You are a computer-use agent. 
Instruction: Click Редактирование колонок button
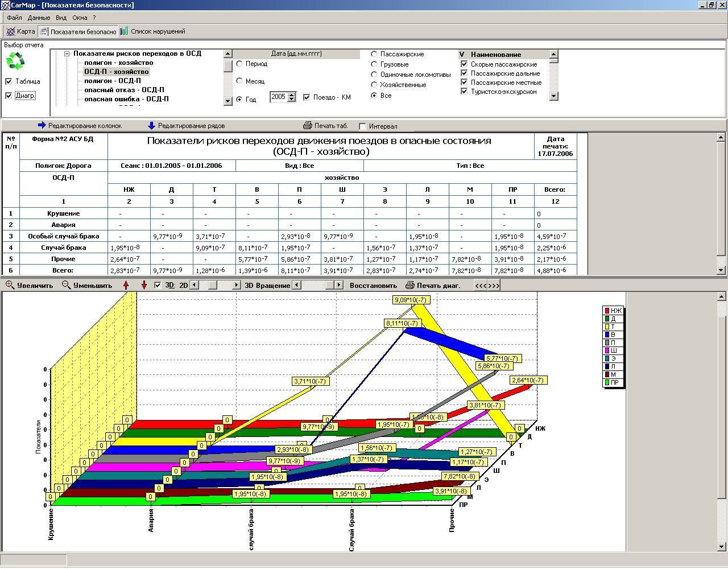click(x=80, y=126)
